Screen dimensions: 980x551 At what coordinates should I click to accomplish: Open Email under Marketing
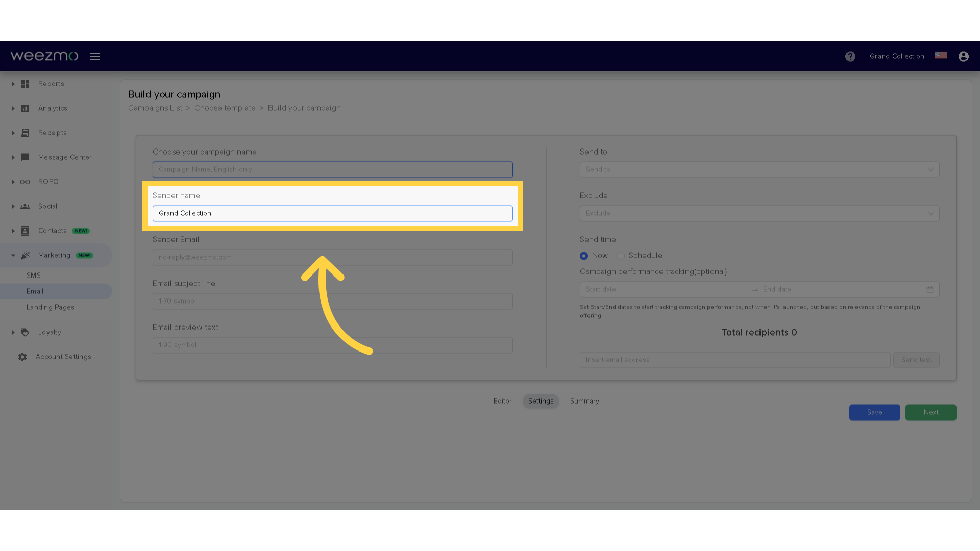[x=35, y=291]
